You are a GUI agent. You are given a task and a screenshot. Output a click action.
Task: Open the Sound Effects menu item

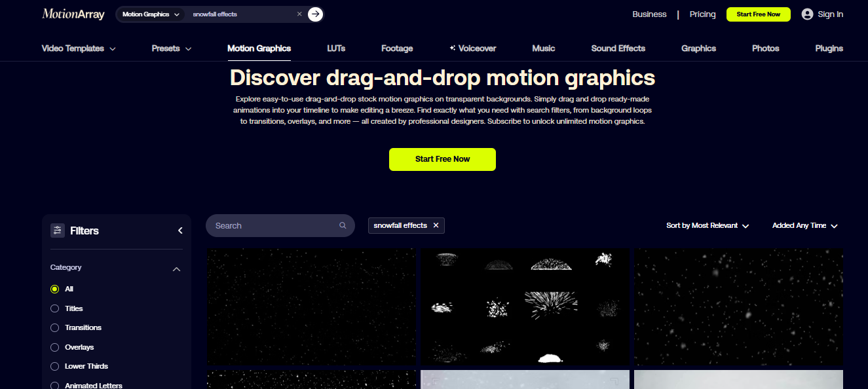click(x=618, y=48)
